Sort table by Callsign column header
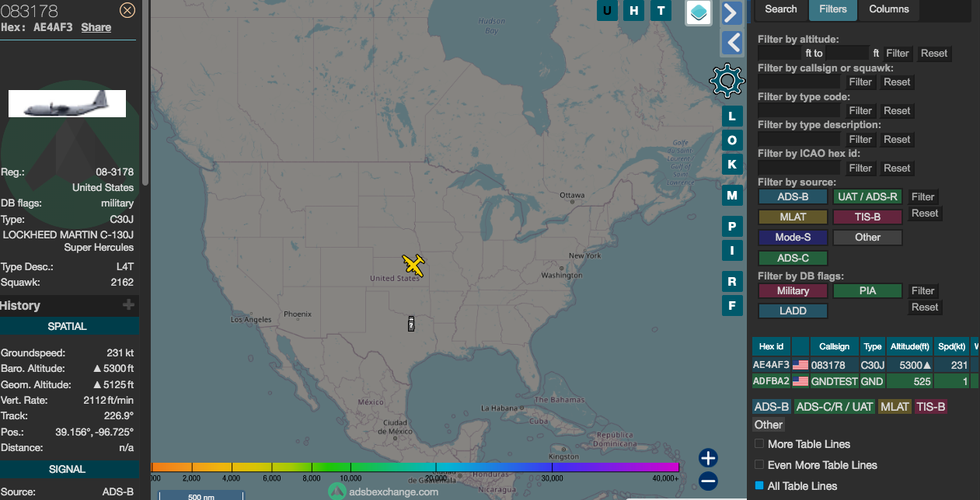Screen dimensions: 980x500 [835, 346]
